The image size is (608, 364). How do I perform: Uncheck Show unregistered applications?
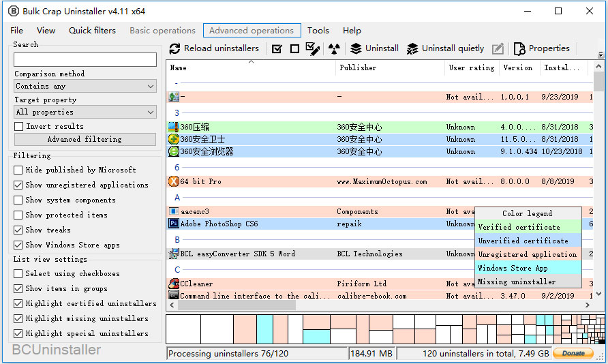point(18,185)
